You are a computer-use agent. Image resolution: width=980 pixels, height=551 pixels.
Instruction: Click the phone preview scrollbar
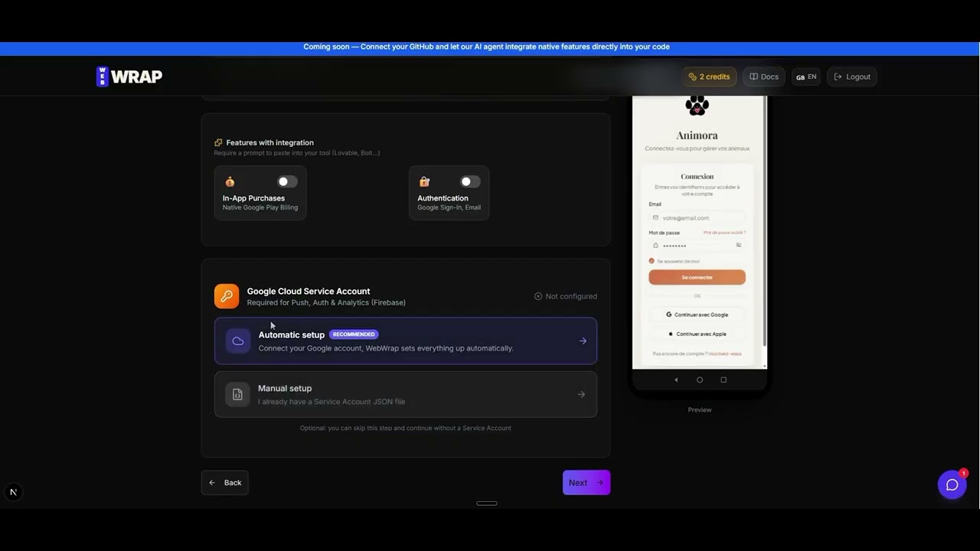click(765, 222)
